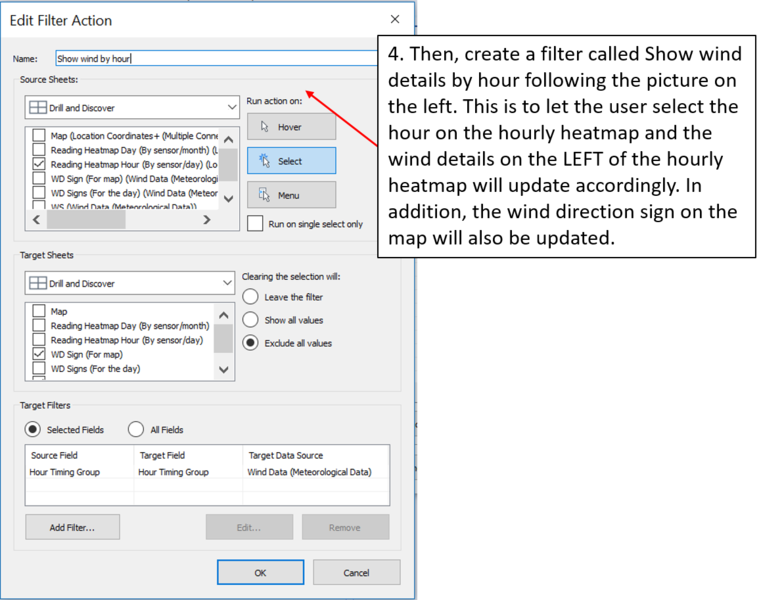Image resolution: width=761 pixels, height=600 pixels.
Task: Click the Name text field
Action: point(215,59)
